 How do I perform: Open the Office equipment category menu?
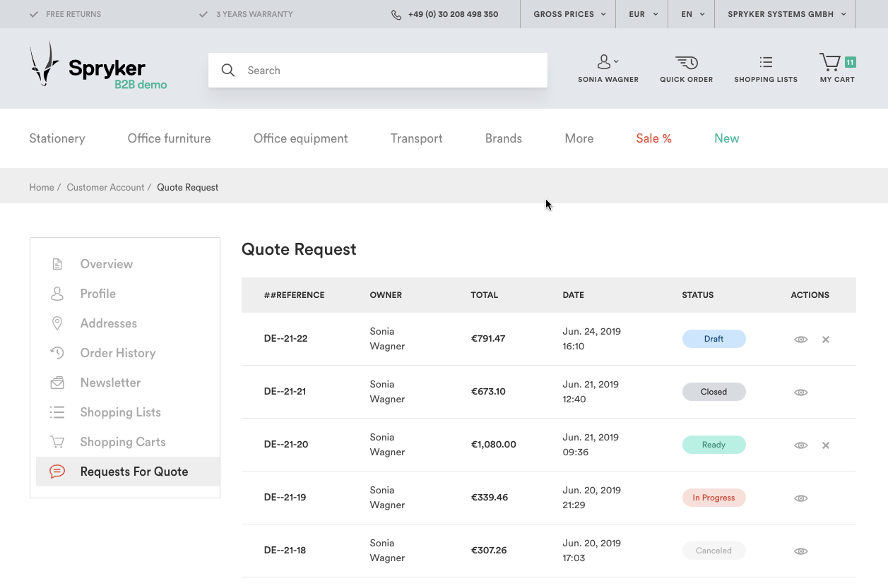click(x=300, y=138)
